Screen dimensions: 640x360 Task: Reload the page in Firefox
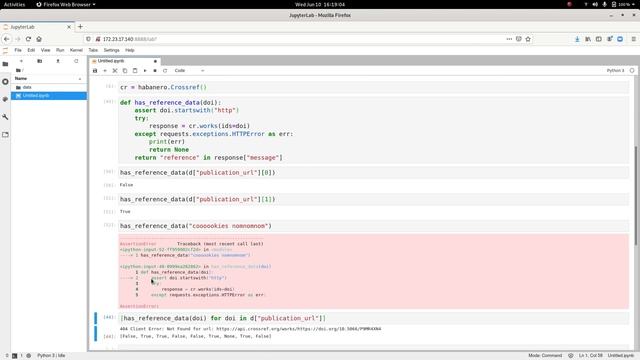click(28, 39)
